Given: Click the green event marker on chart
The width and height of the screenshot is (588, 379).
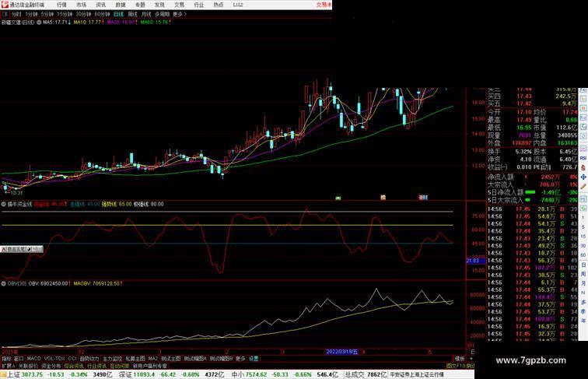Looking at the screenshot, I should pos(338,198).
